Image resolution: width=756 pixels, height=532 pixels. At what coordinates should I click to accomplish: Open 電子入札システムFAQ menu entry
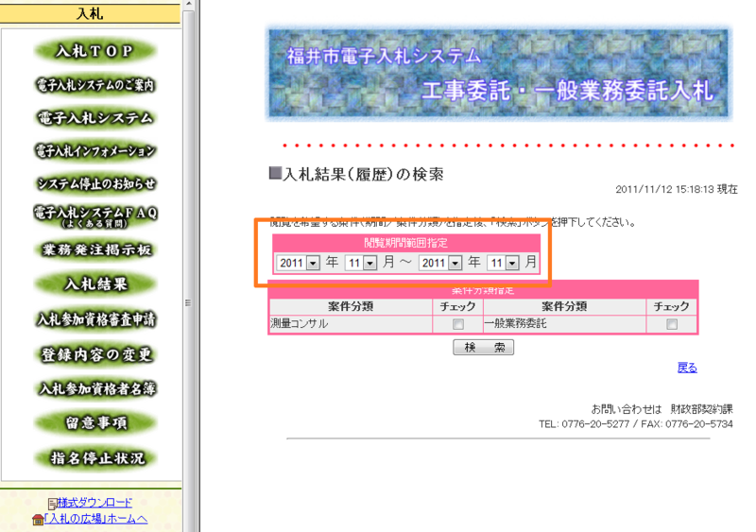[95, 216]
